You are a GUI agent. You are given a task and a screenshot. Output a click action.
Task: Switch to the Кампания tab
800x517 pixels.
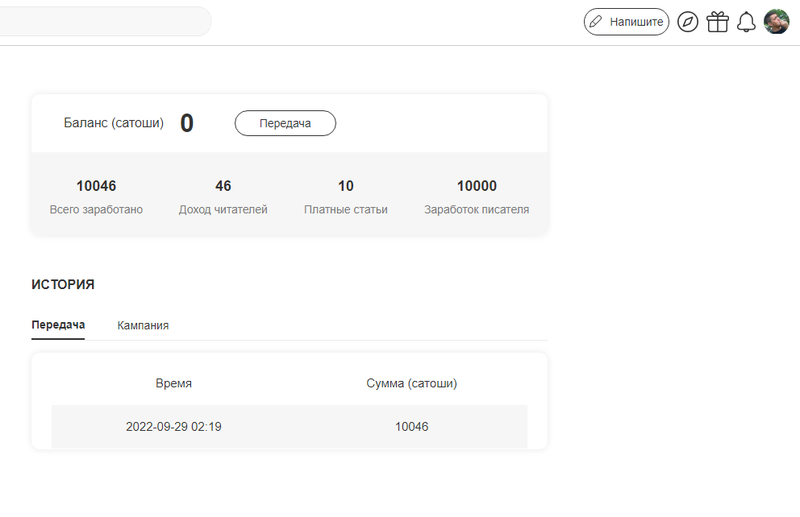point(143,325)
